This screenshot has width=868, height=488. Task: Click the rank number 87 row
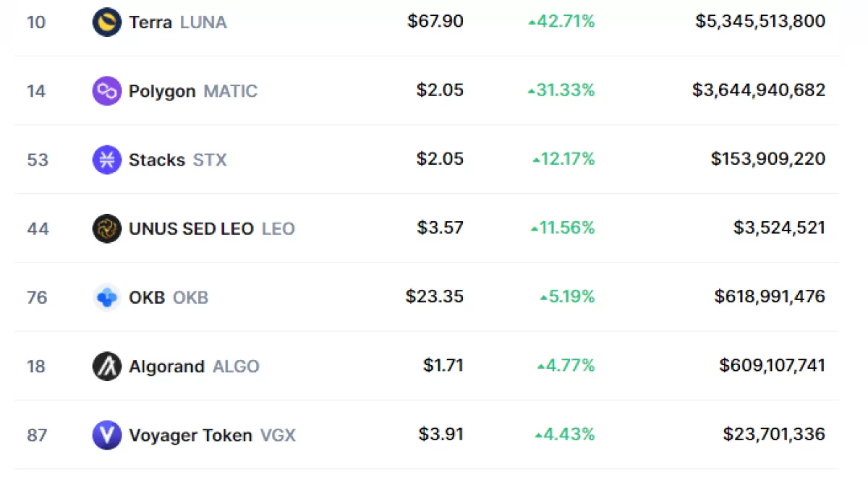tap(38, 435)
